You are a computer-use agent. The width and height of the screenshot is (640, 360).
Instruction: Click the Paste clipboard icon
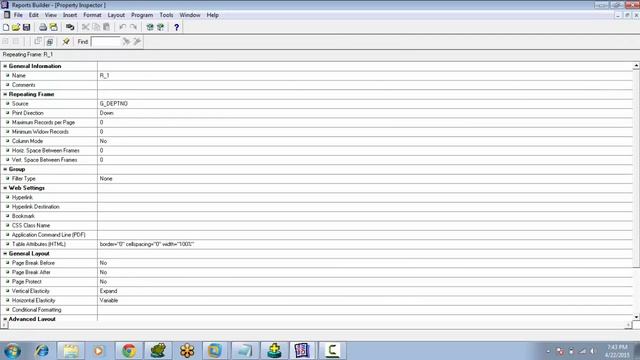[107, 27]
